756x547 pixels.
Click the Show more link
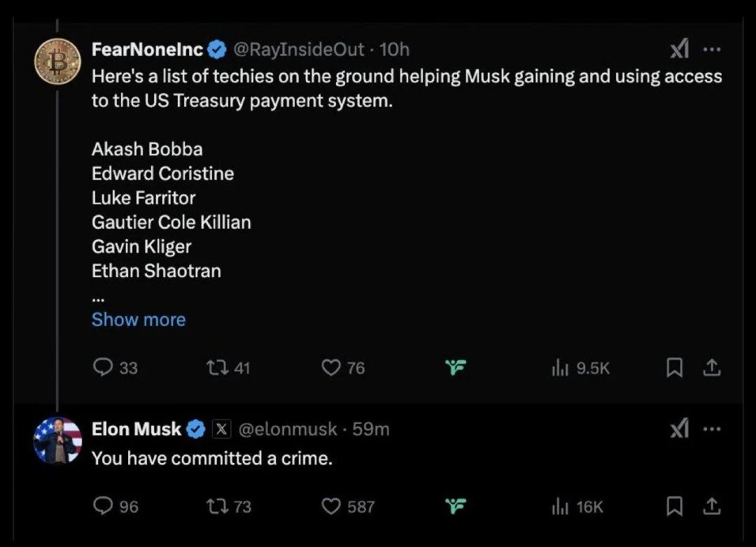pos(138,319)
